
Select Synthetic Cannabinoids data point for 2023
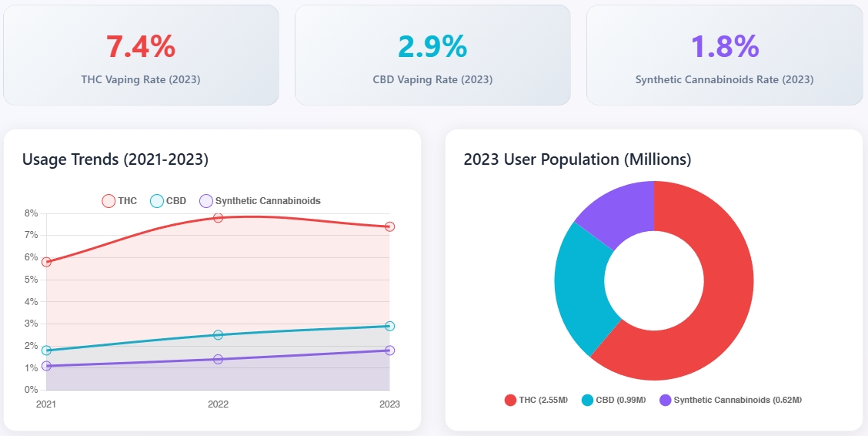click(x=389, y=350)
